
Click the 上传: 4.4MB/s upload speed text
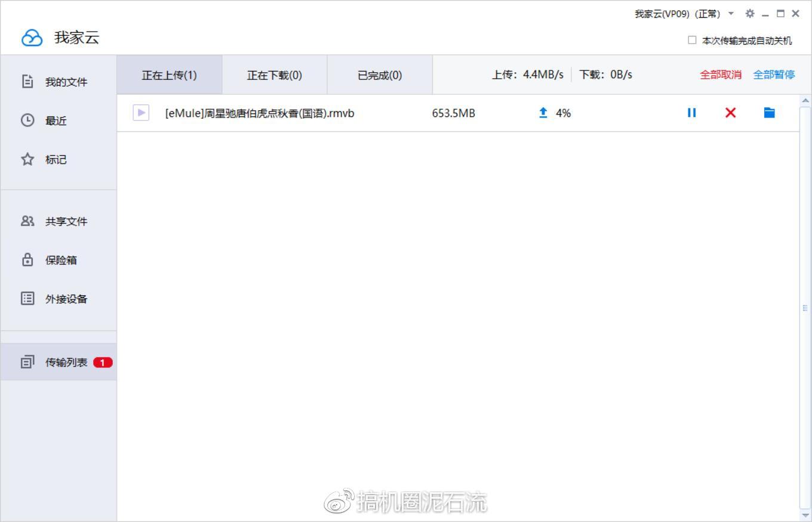[x=528, y=75]
